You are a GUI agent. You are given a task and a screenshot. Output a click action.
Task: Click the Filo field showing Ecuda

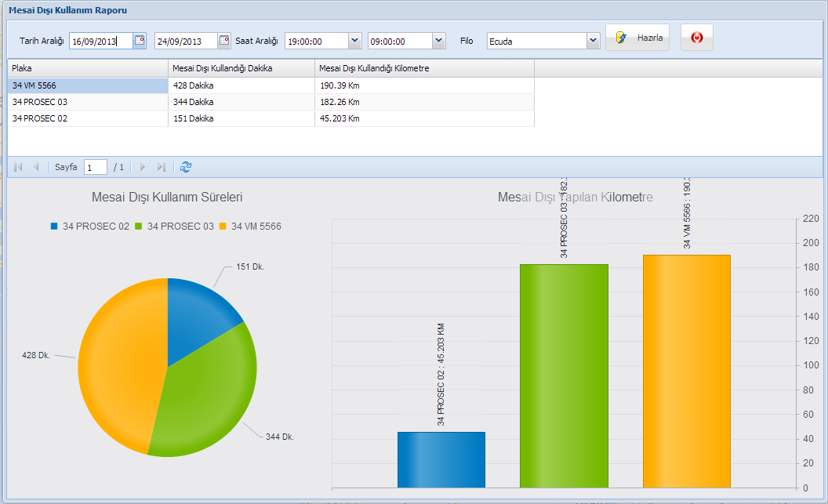[537, 42]
